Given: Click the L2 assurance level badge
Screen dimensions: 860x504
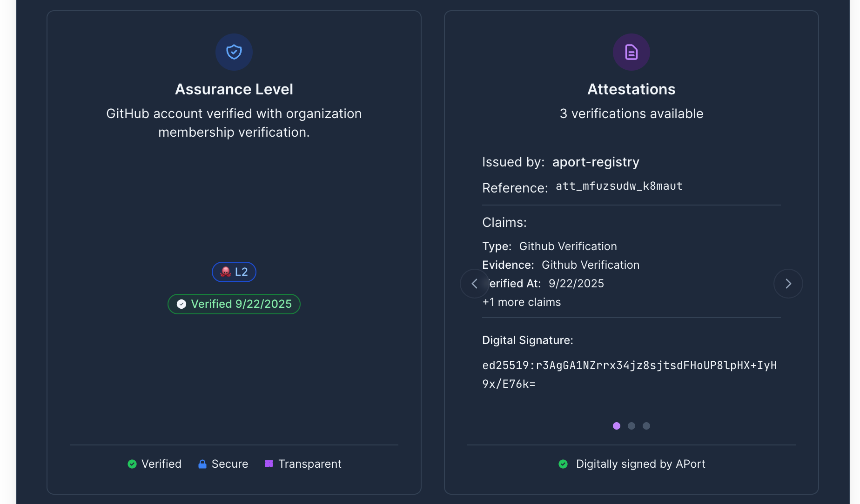Looking at the screenshot, I should coord(234,272).
